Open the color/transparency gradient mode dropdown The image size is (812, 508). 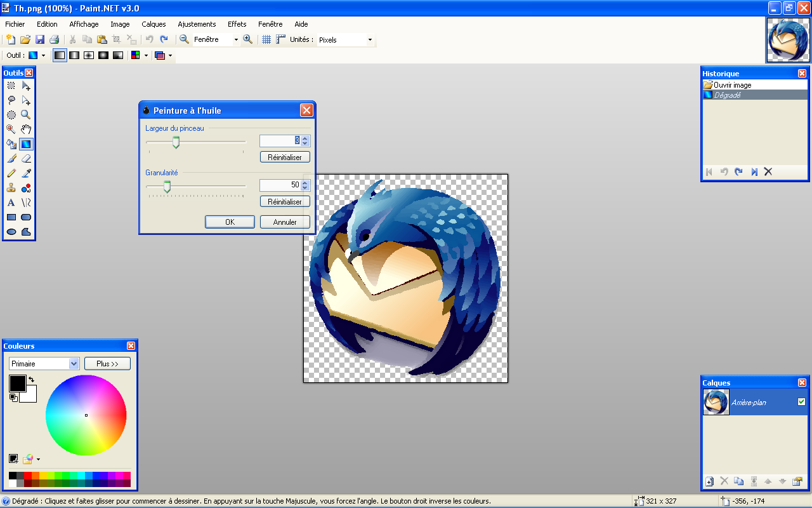146,55
